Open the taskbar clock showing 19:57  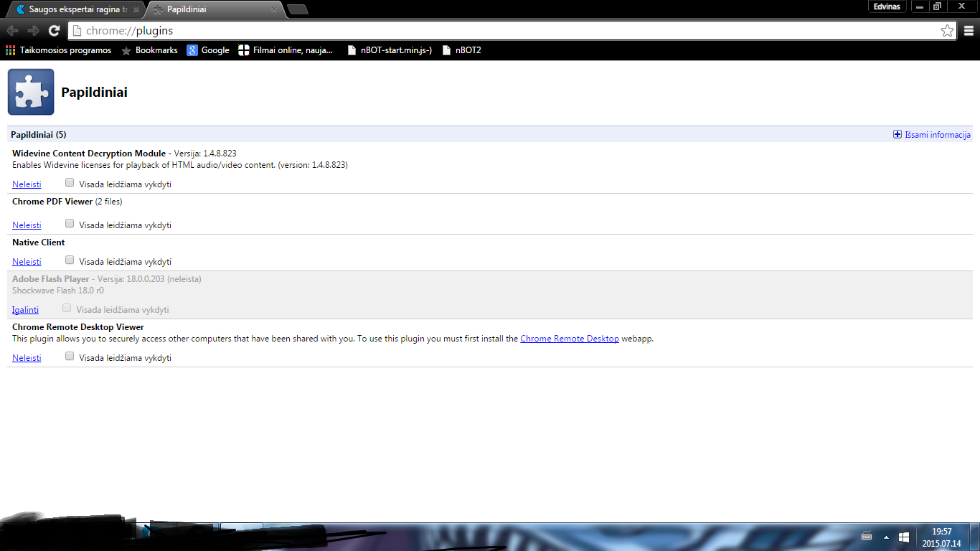pyautogui.click(x=941, y=537)
